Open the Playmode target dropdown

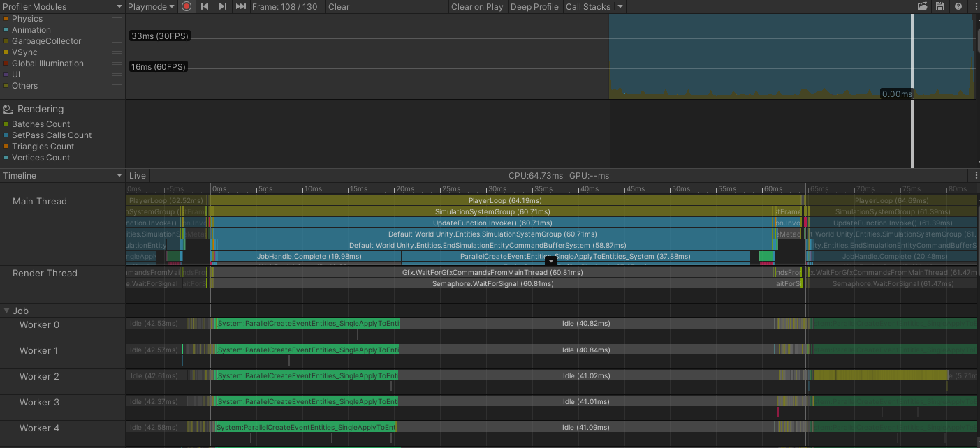pyautogui.click(x=150, y=6)
